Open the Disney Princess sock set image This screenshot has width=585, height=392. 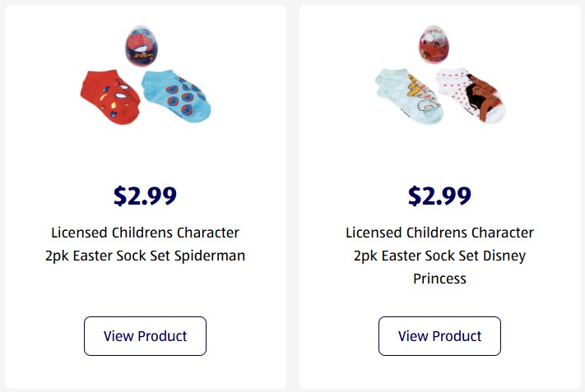coord(440,78)
